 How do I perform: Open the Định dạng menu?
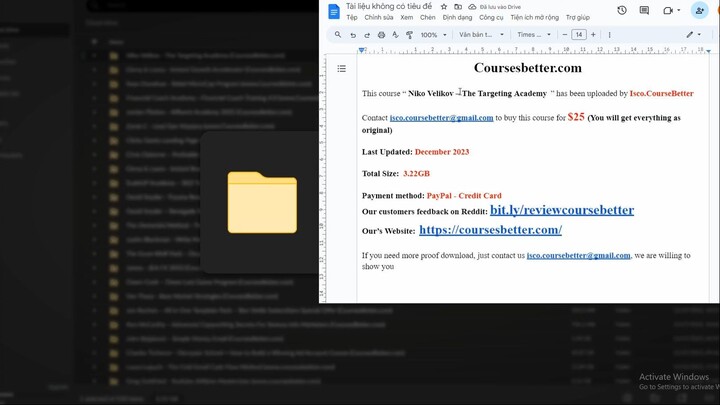click(457, 18)
